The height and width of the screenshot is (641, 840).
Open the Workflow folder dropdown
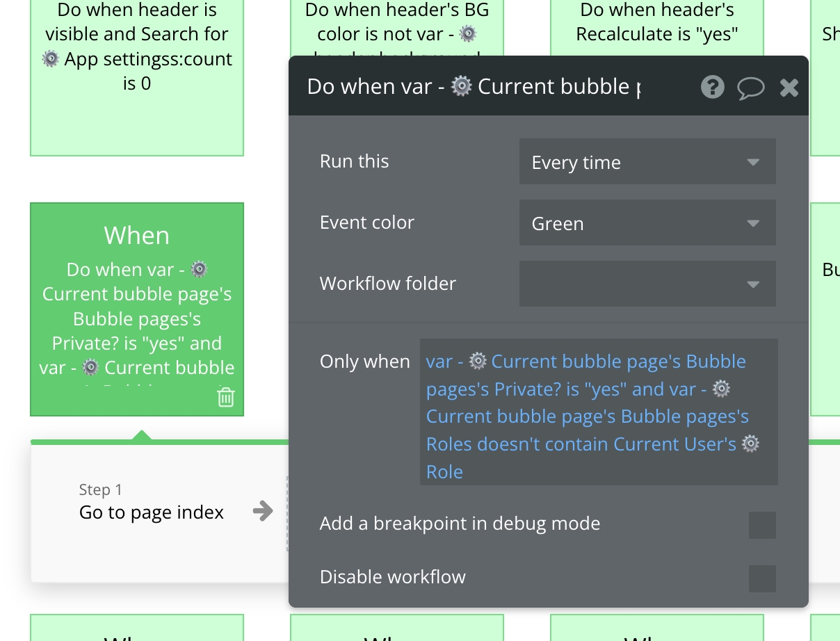647,284
